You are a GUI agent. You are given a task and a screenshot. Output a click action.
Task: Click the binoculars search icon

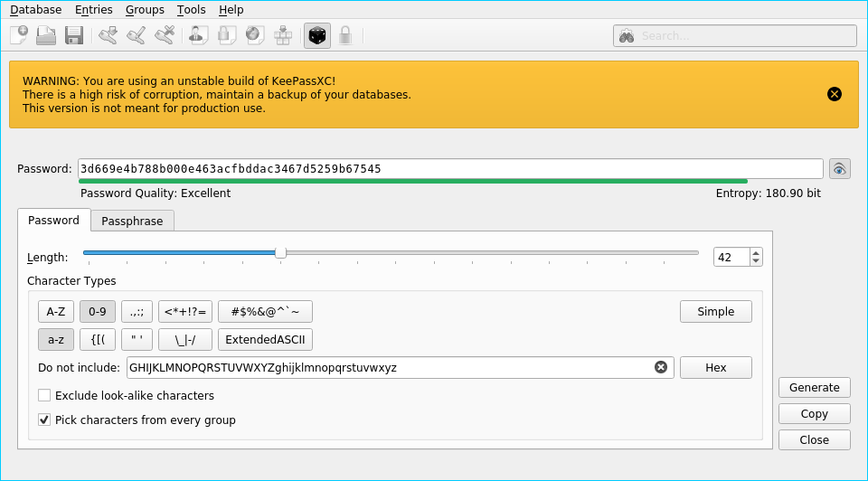(x=627, y=36)
